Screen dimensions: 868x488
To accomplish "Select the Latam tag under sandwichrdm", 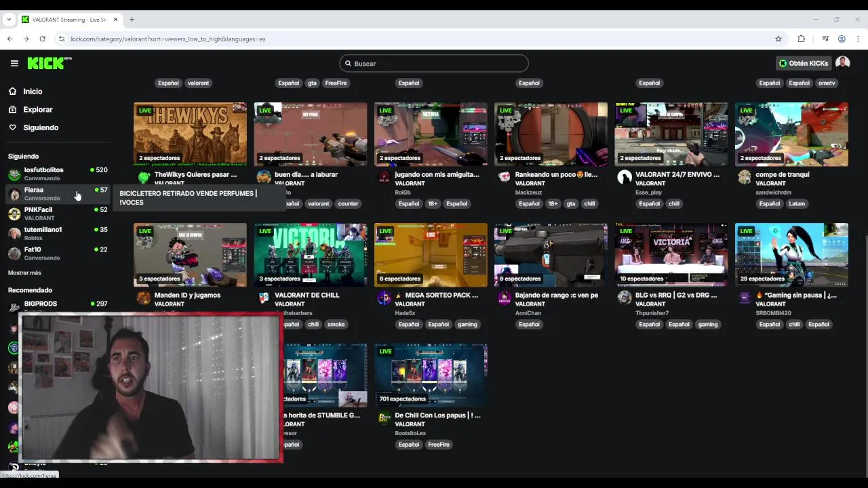I will (797, 203).
